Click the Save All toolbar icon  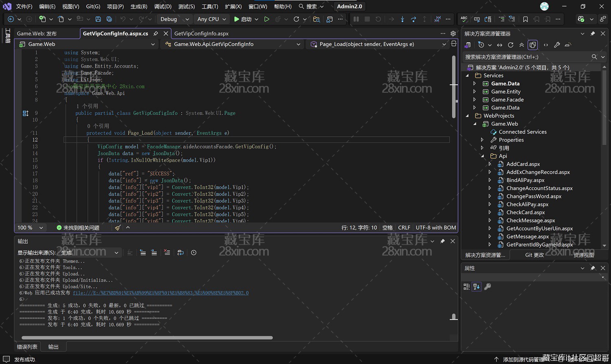click(x=109, y=19)
